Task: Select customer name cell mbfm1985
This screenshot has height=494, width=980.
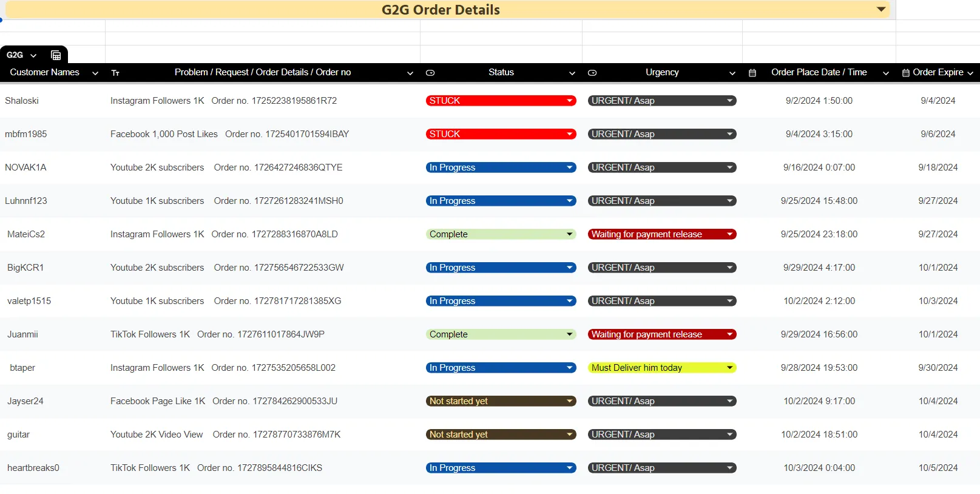Action: tap(53, 134)
